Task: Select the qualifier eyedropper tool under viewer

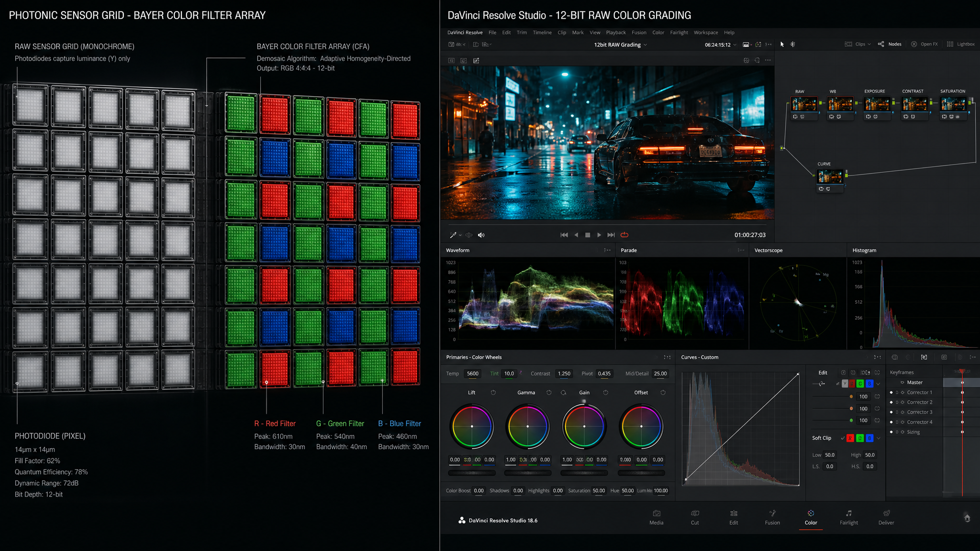Action: [x=453, y=235]
